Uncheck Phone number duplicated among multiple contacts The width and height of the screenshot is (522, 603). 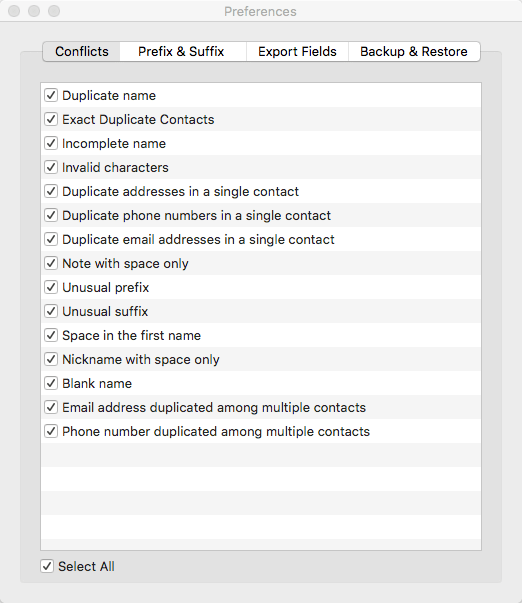tap(51, 431)
